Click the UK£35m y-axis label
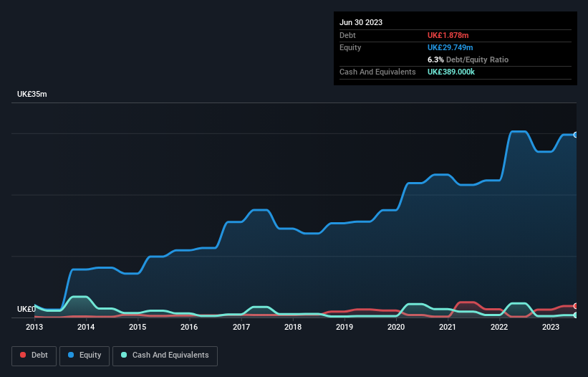Screen dimensions: 588x377 coord(32,94)
